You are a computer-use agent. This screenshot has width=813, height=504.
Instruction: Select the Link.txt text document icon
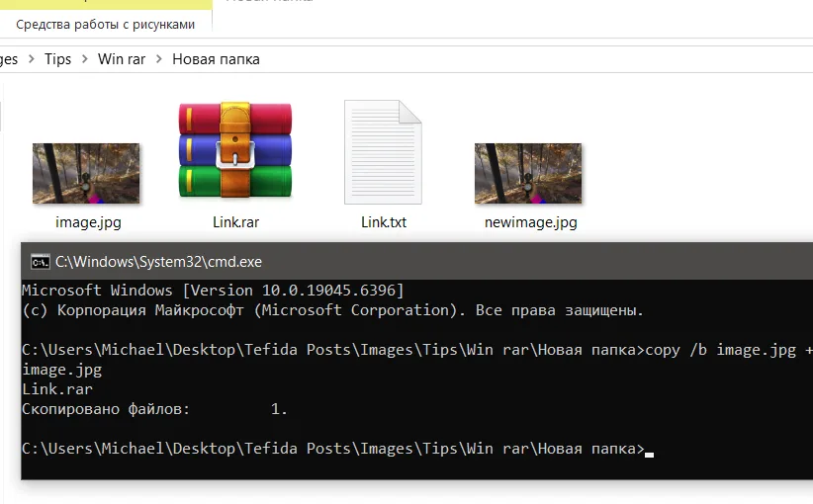click(383, 151)
